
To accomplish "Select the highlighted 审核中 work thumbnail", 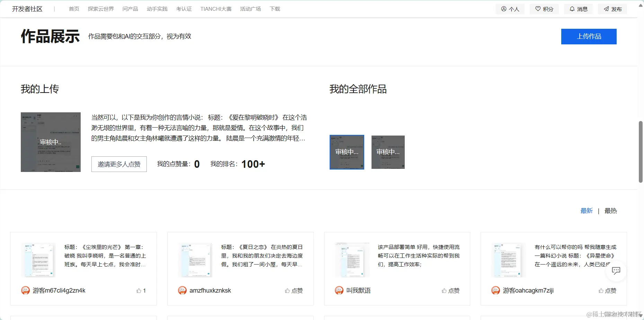I will (x=347, y=152).
